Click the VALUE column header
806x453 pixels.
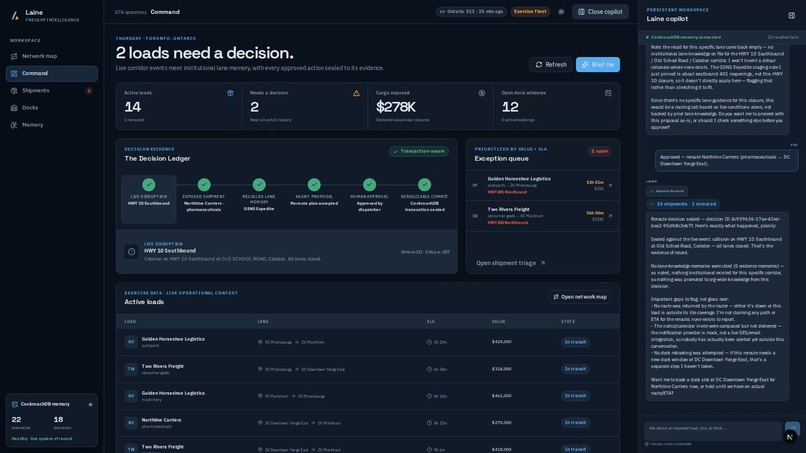click(x=499, y=321)
